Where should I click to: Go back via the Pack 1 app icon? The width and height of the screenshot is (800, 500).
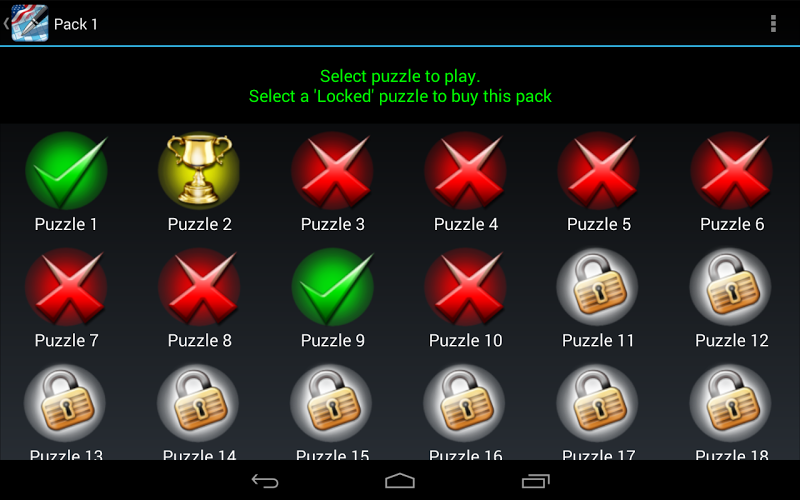tap(27, 23)
